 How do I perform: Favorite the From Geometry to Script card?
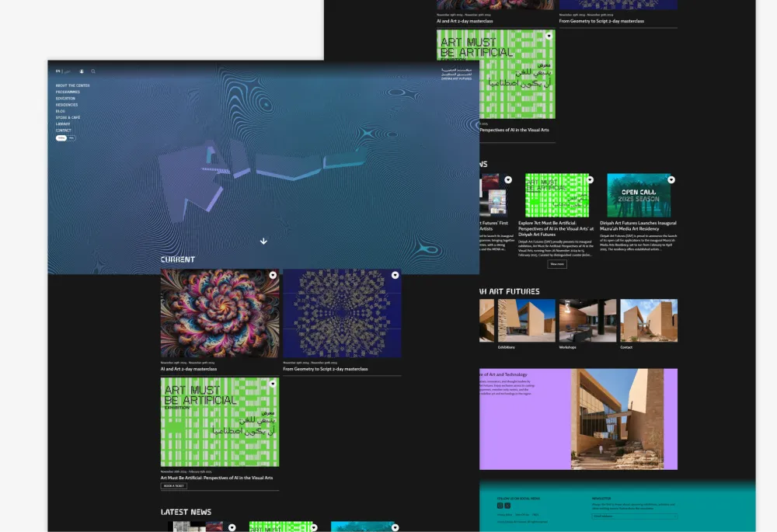(395, 276)
